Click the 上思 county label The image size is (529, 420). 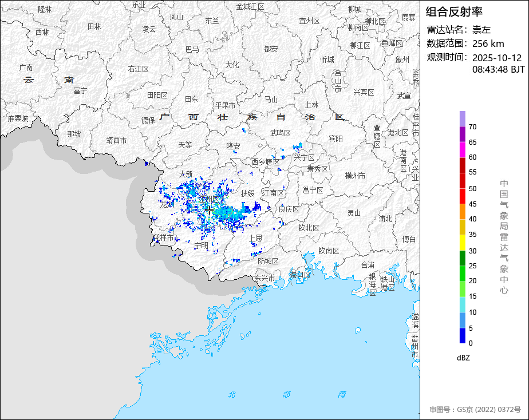pyautogui.click(x=256, y=238)
